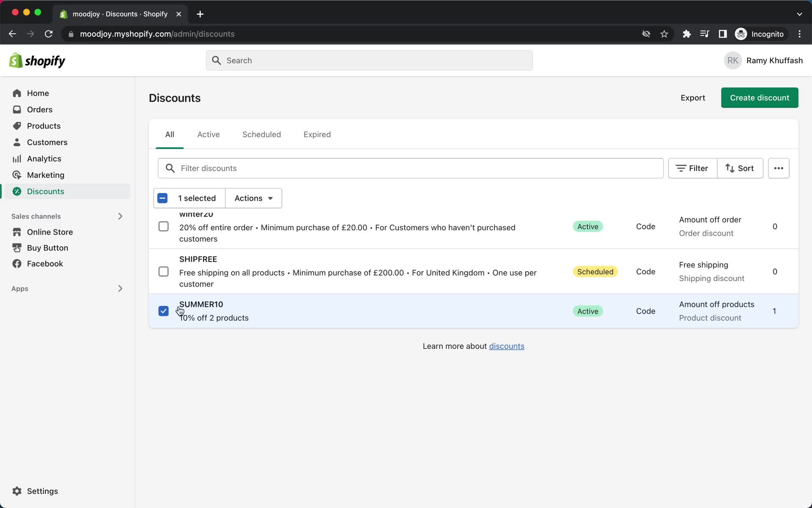The height and width of the screenshot is (508, 812).
Task: Open the Analytics section icon
Action: click(16, 158)
